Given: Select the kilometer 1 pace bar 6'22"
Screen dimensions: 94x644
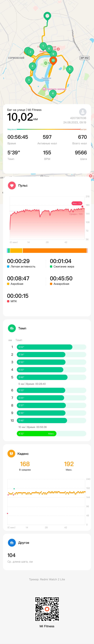Looking at the screenshot, I should tap(44, 347).
